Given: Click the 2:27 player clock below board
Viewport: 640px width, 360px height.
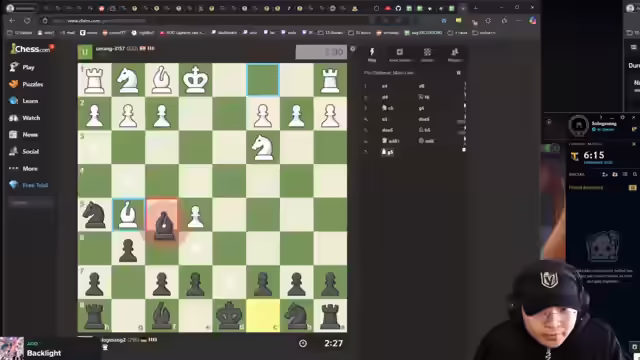Looking at the screenshot, I should (333, 343).
